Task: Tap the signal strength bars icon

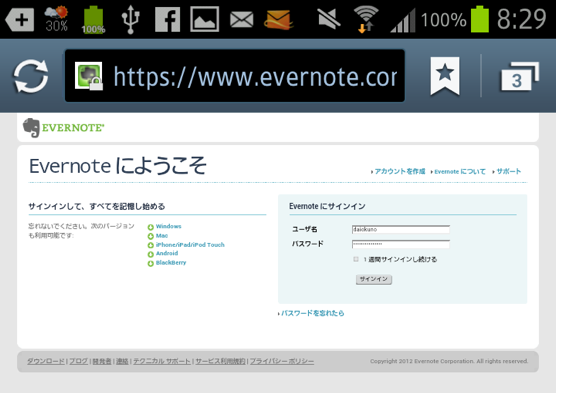Action: click(x=403, y=20)
